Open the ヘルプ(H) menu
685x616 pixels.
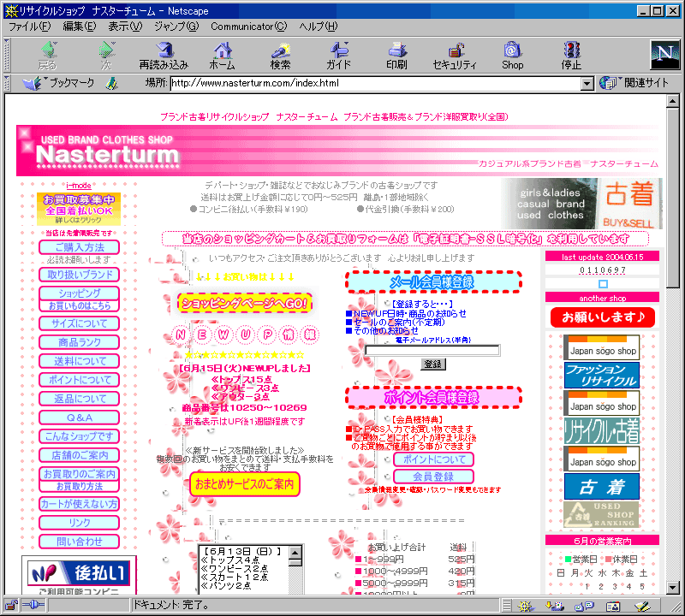pyautogui.click(x=319, y=27)
